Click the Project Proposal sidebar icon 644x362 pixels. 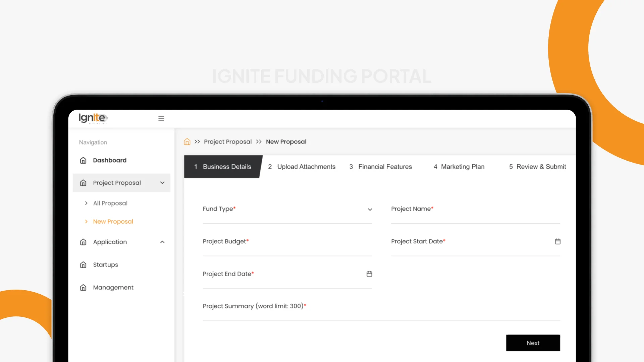(x=83, y=183)
